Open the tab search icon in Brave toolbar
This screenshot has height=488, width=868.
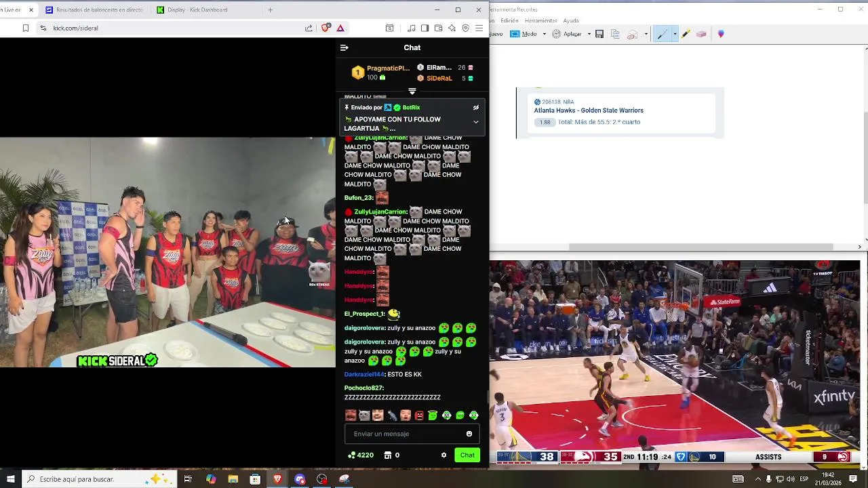[389, 28]
